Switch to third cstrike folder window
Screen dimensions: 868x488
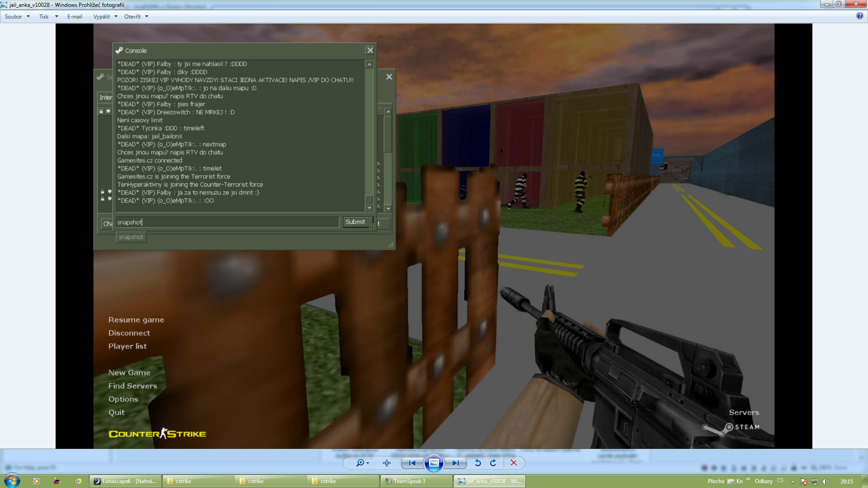tap(343, 481)
